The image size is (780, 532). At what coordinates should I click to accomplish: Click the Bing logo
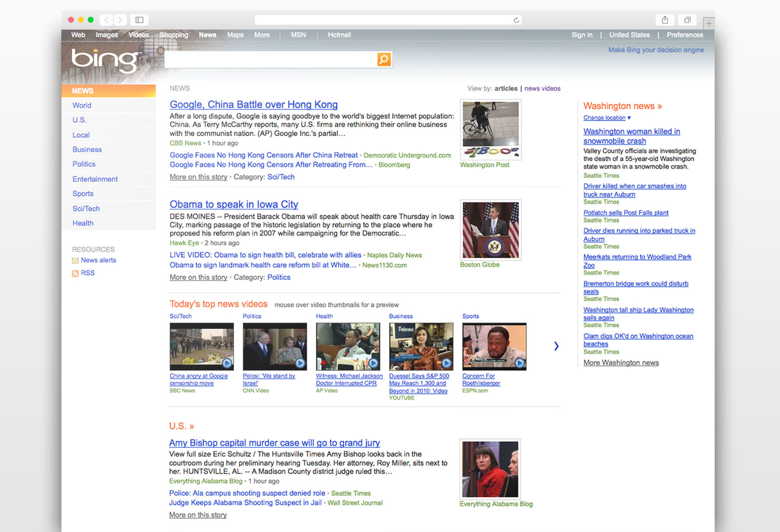click(x=104, y=59)
